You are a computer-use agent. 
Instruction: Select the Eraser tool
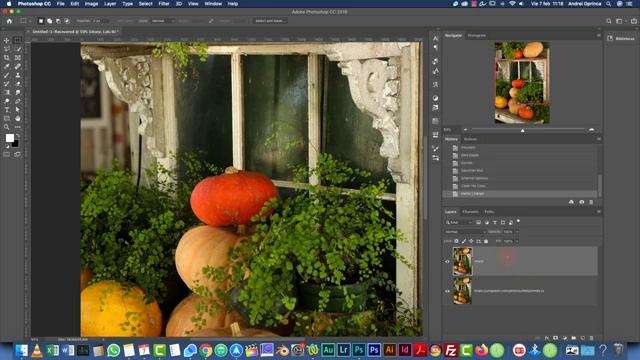pyautogui.click(x=18, y=84)
